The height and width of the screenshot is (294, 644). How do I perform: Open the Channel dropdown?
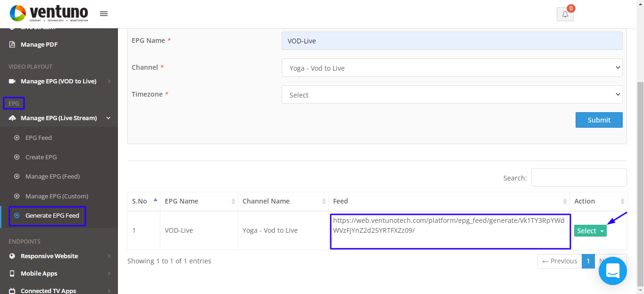click(452, 68)
